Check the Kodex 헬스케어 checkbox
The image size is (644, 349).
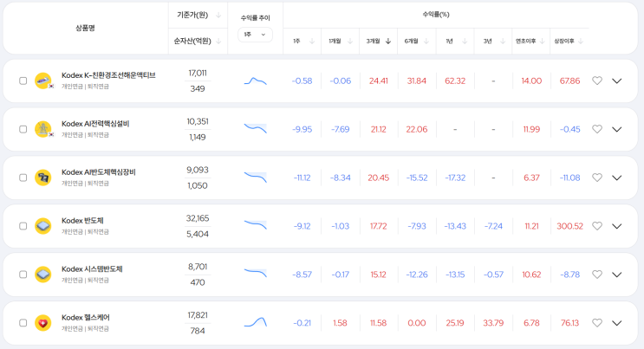(x=23, y=323)
